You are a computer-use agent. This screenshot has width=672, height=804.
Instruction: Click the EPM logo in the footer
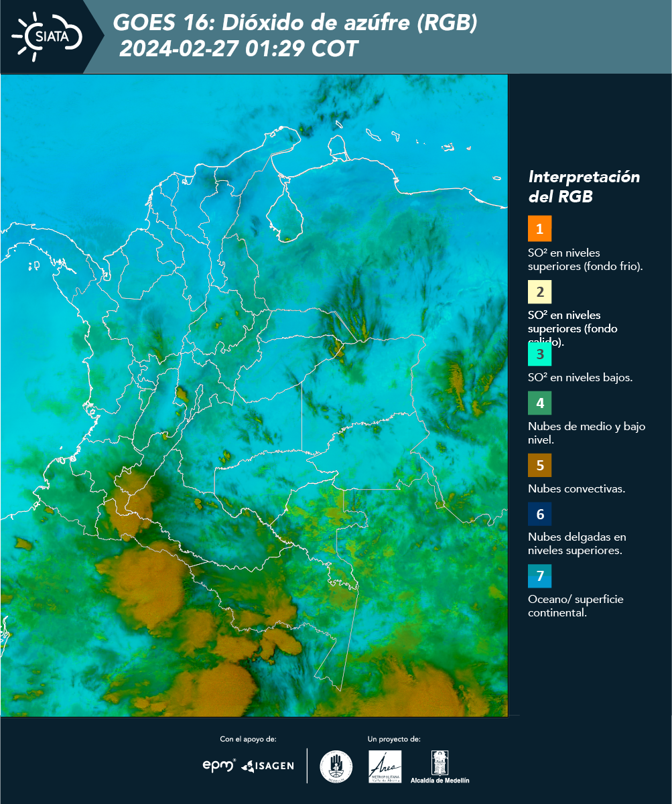pos(220,765)
